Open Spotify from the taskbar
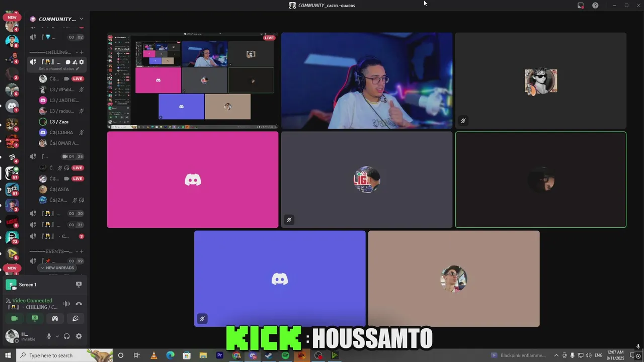 point(285,355)
